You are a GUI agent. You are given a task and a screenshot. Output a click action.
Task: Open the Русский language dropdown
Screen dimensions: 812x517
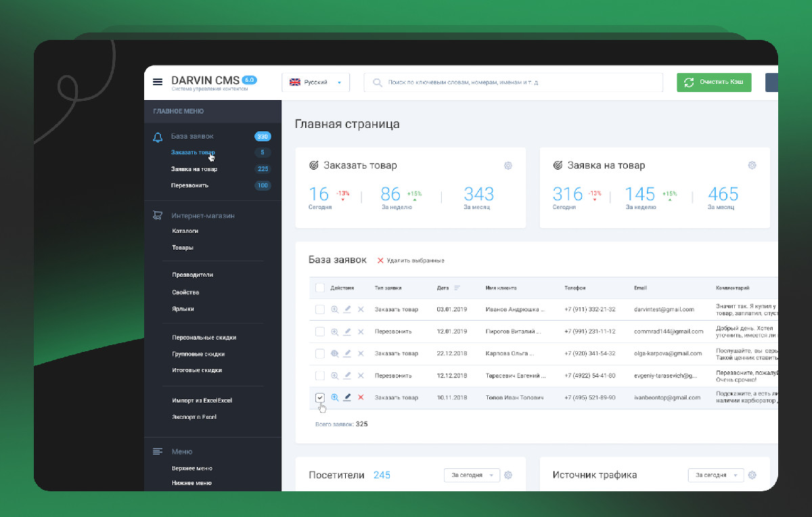click(316, 82)
